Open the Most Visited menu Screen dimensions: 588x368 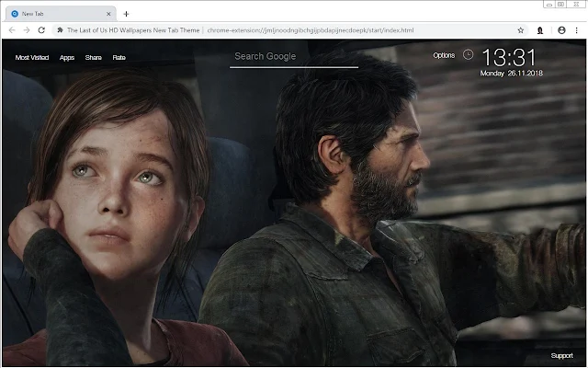click(x=32, y=57)
